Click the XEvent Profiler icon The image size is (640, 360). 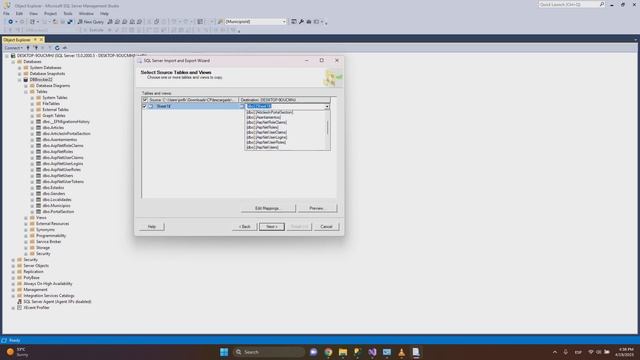[x=19, y=308]
